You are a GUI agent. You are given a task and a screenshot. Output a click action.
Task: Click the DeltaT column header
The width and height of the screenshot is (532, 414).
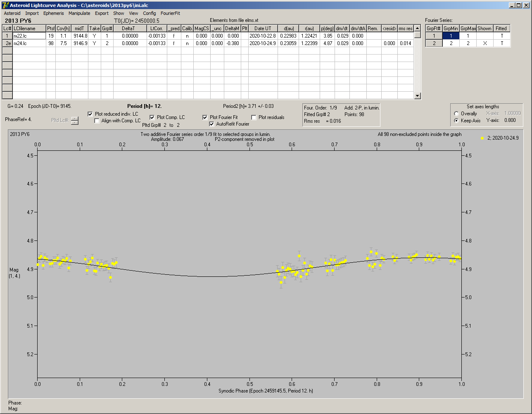(x=130, y=29)
